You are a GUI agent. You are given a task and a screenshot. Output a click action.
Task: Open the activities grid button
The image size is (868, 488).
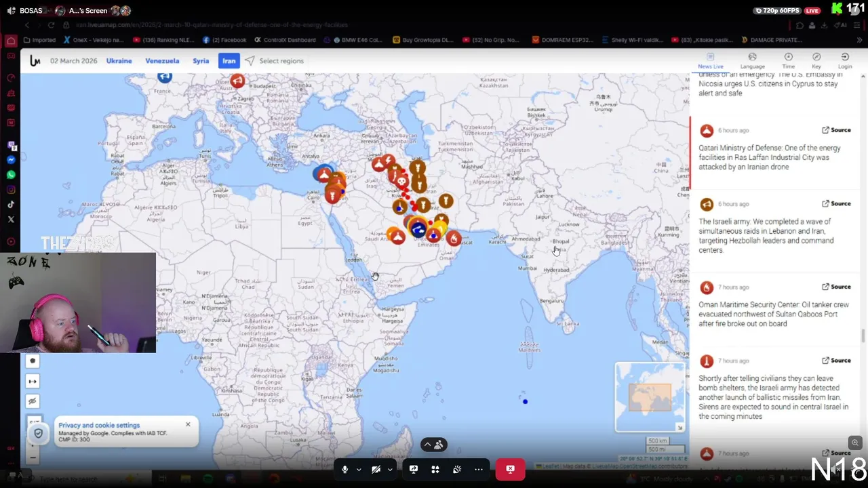tap(435, 469)
